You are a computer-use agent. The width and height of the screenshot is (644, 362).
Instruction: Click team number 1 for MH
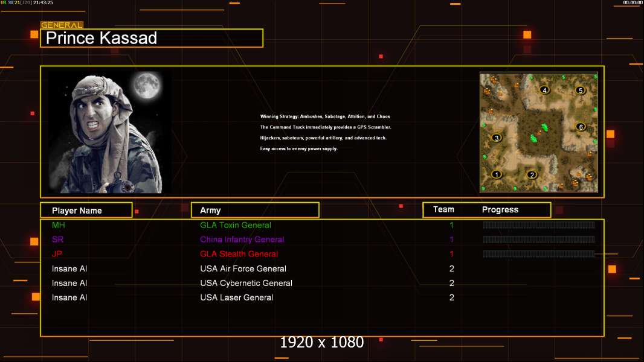[451, 225]
